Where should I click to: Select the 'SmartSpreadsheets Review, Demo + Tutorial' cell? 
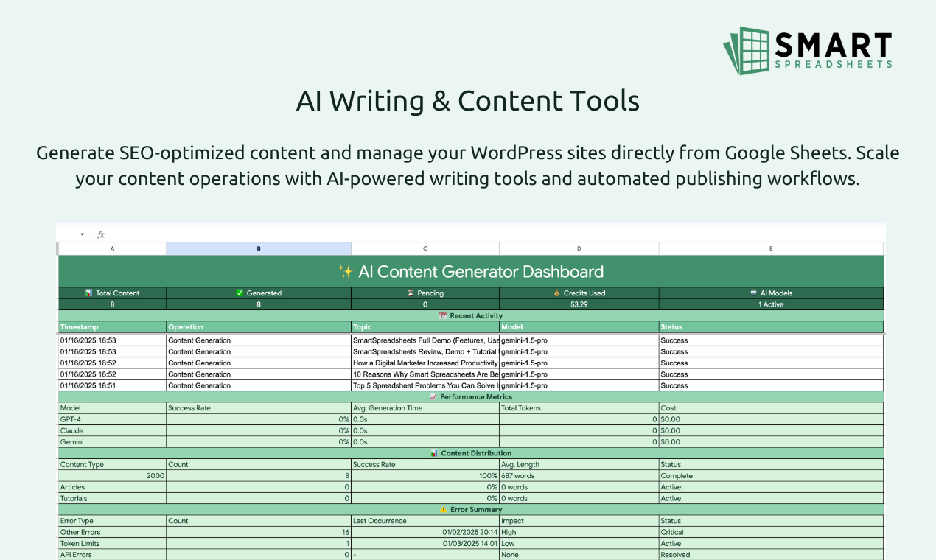(x=425, y=351)
